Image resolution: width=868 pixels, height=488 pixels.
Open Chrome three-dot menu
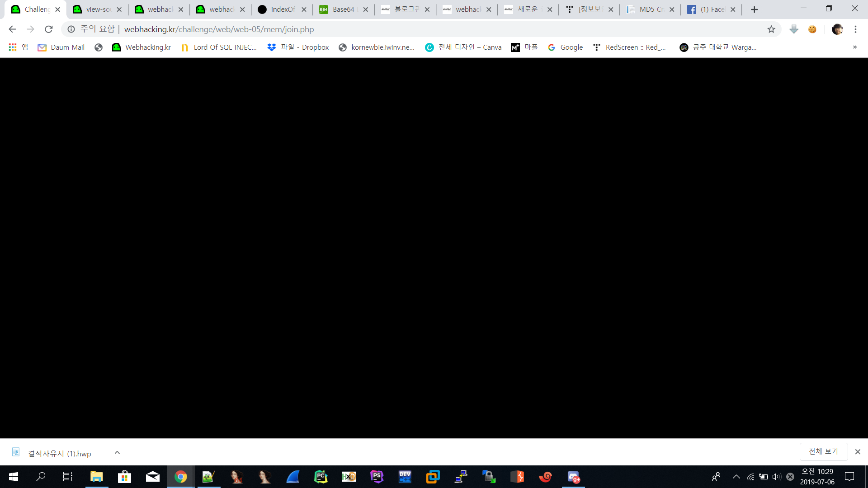[855, 29]
